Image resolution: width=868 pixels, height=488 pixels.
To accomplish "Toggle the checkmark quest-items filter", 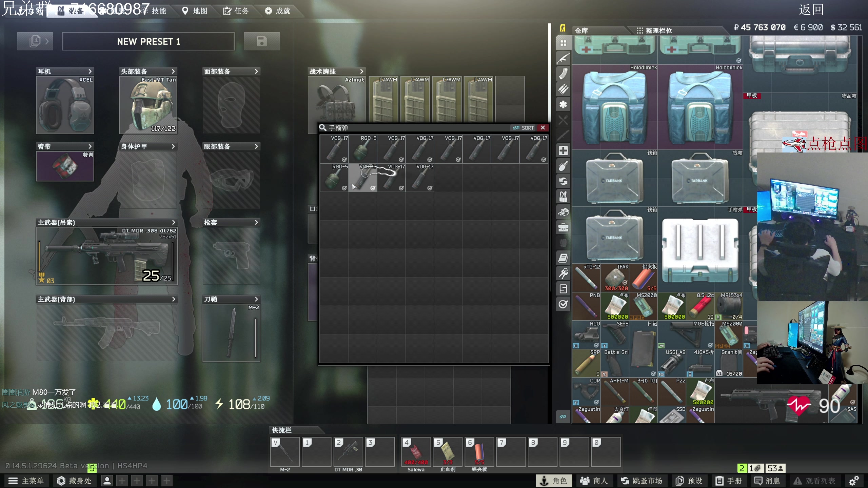I will pos(563,304).
